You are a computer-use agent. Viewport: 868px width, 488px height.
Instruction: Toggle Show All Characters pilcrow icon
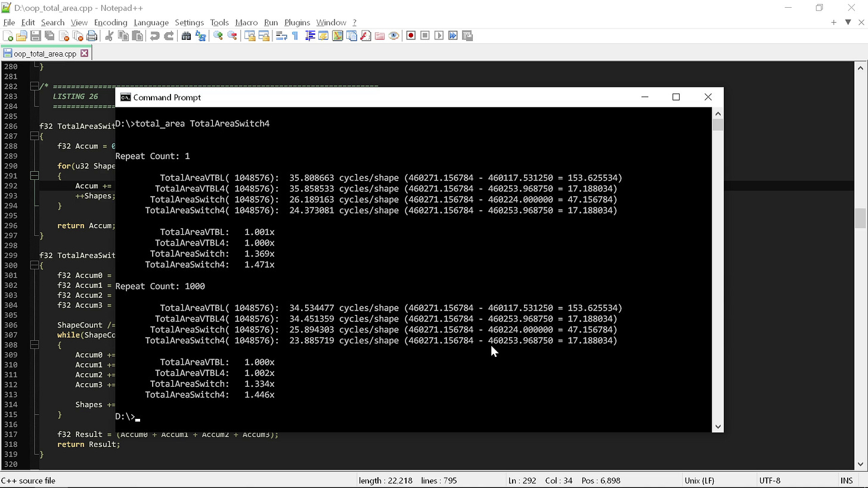point(295,36)
